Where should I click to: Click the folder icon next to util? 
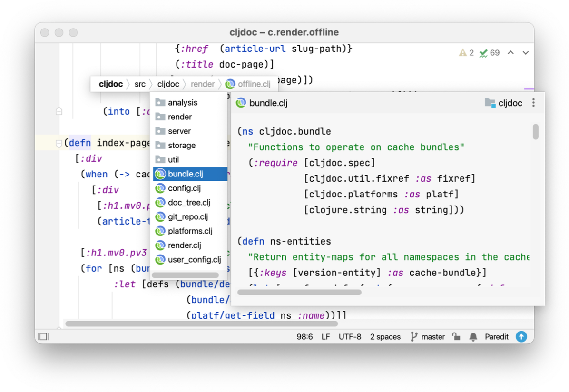pos(160,160)
